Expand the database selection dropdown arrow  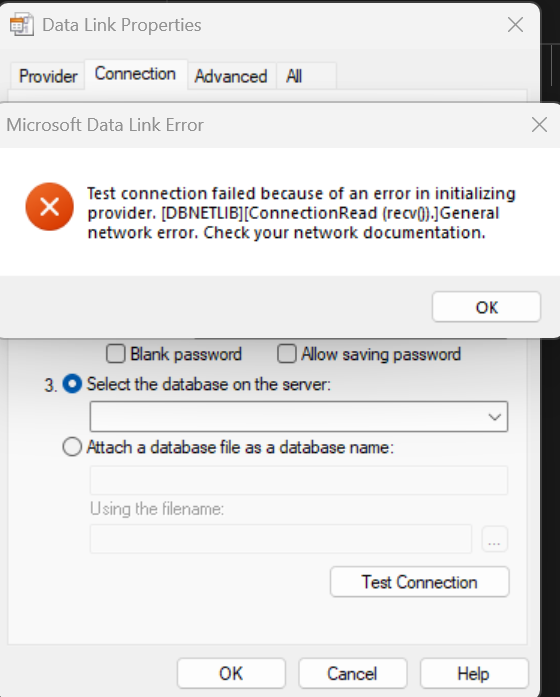494,417
